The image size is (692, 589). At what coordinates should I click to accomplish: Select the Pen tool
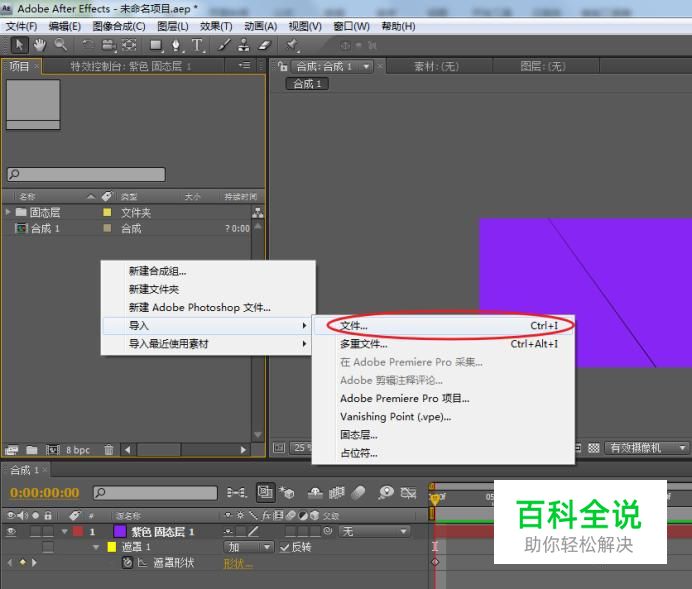click(176, 45)
